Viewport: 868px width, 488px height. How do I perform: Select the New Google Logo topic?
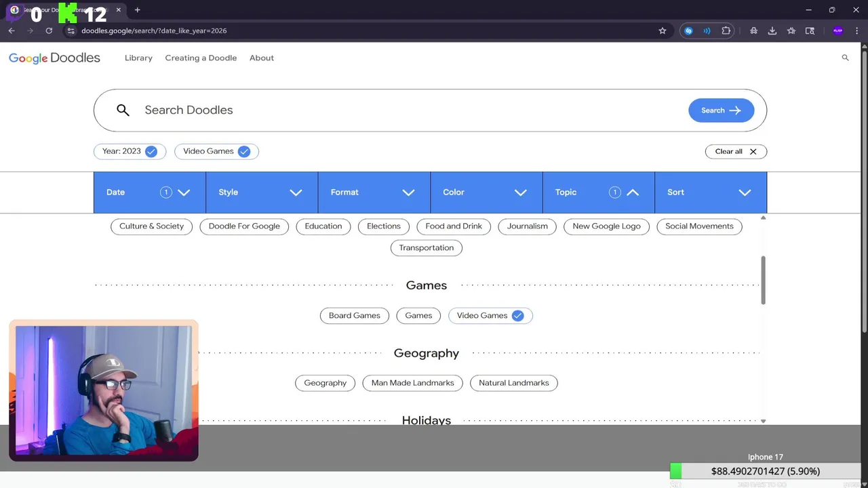[606, 226]
